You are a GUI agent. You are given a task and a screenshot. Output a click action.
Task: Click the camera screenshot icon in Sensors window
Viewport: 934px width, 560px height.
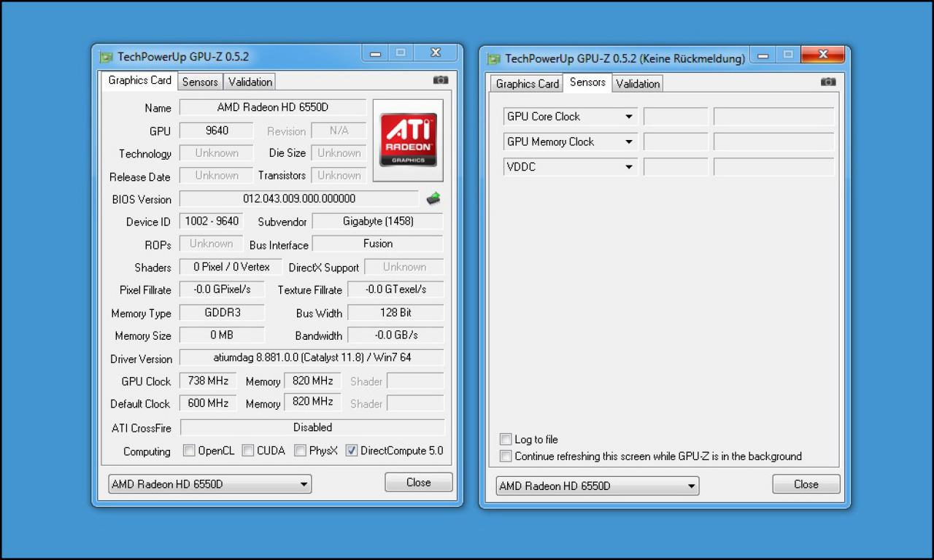[x=828, y=82]
